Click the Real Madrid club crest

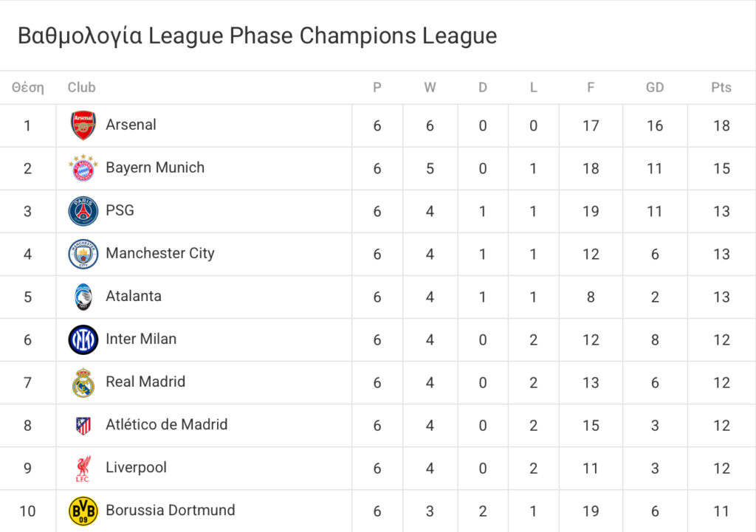pos(83,382)
